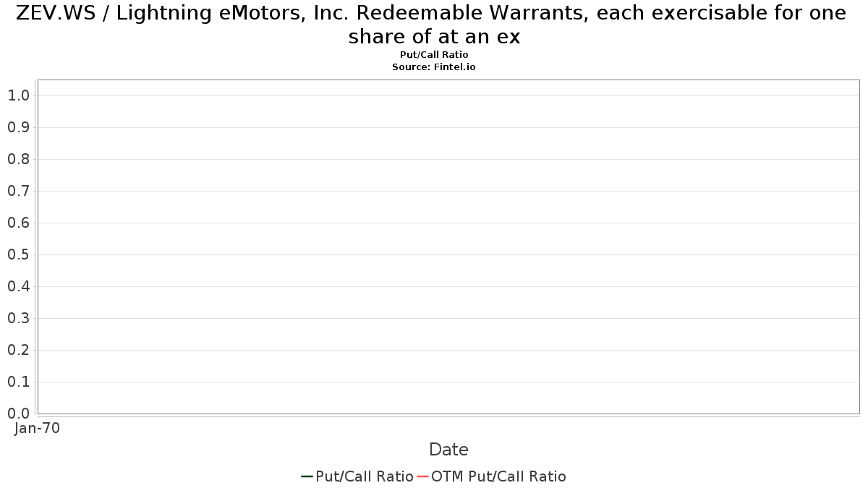Viewport: 868px width, 488px height.
Task: Click the 0.4 y-axis tick label
Action: click(x=18, y=286)
